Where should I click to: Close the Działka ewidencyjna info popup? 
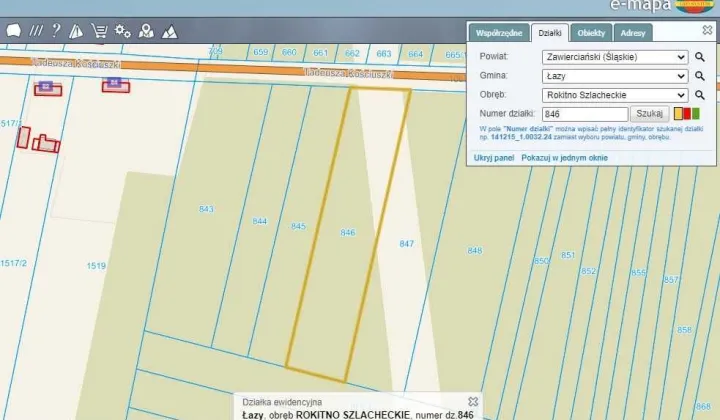473,401
